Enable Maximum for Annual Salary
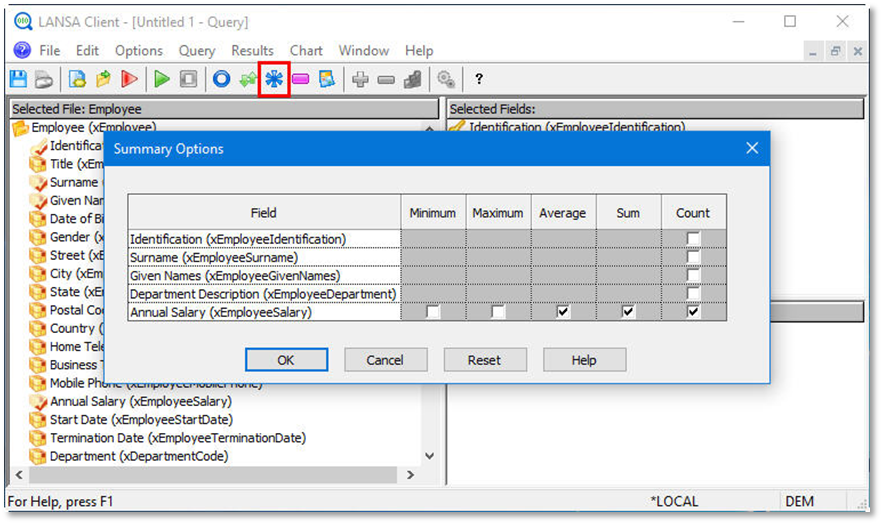This screenshot has width=882, height=524. point(498,311)
